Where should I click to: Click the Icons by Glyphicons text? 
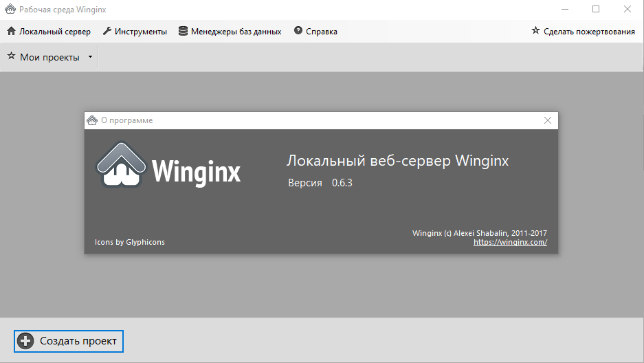130,242
